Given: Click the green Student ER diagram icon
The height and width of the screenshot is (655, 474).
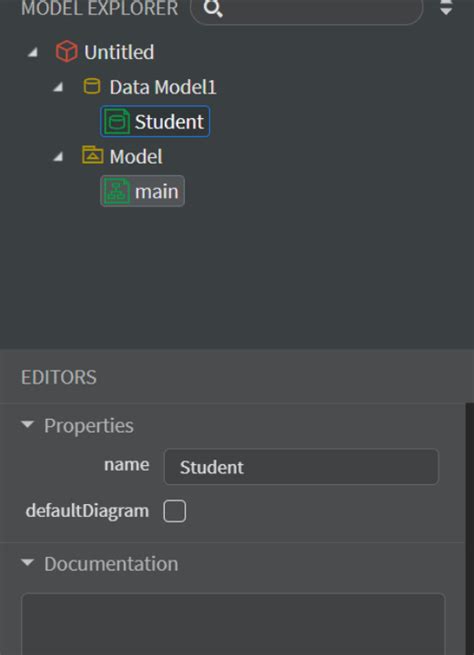Looking at the screenshot, I should point(117,122).
